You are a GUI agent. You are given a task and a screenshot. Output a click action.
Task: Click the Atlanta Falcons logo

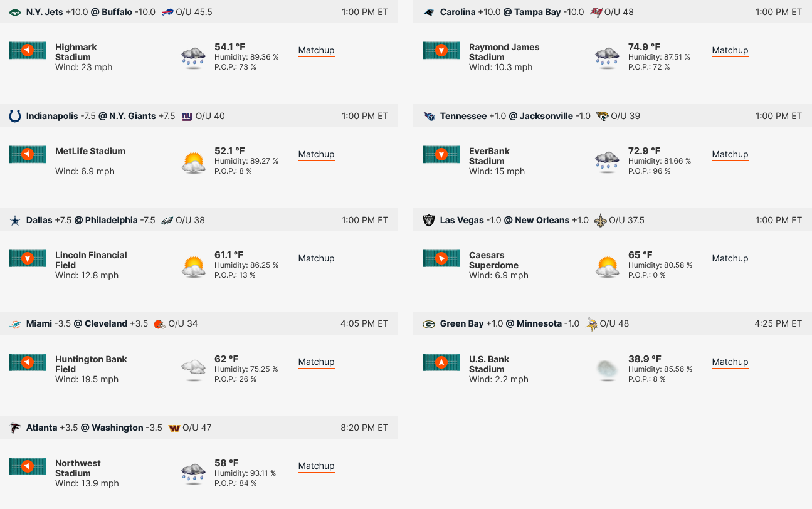[15, 428]
